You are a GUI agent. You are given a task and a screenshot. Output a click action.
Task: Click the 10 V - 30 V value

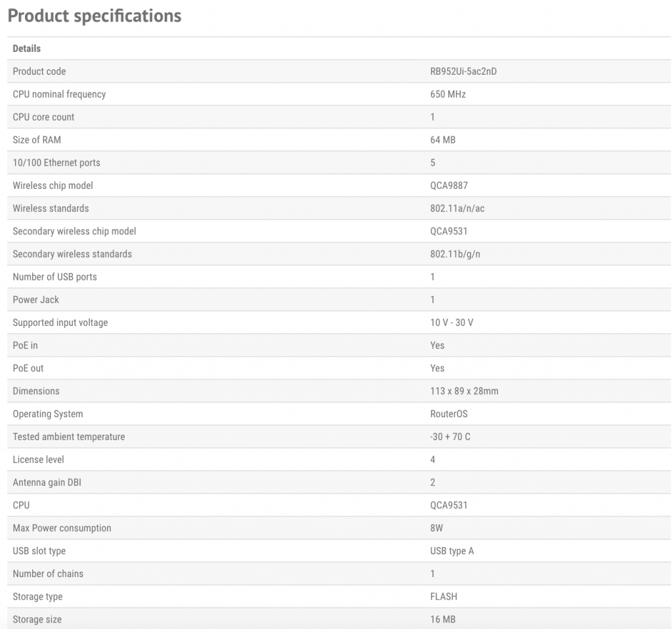pyautogui.click(x=452, y=323)
